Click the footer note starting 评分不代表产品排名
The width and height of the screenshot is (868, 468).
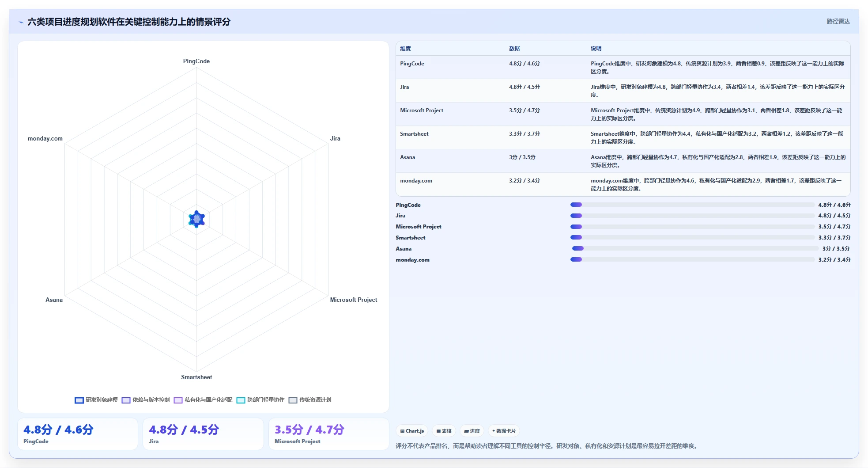point(547,446)
